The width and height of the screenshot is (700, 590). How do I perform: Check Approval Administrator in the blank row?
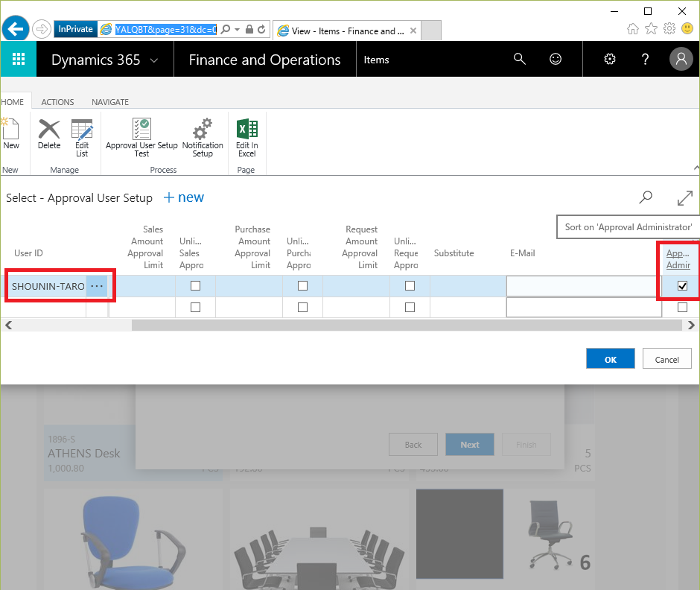tap(682, 307)
